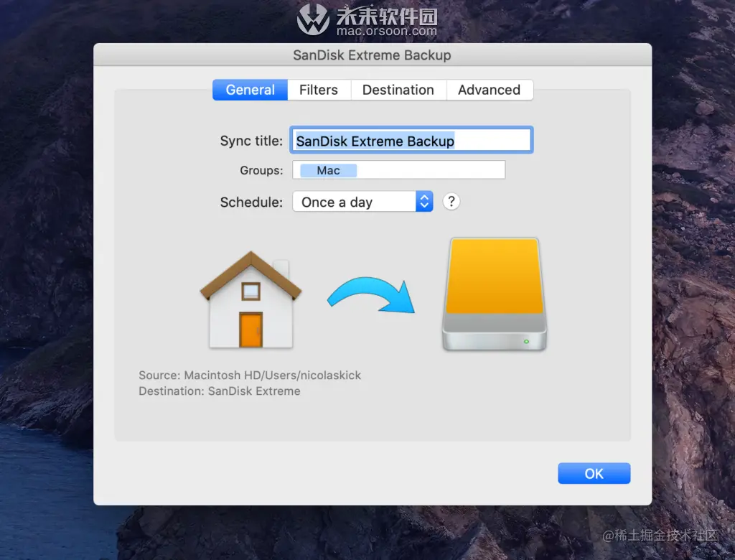Click the Groups field
Image resolution: width=735 pixels, height=560 pixels.
[x=399, y=169]
